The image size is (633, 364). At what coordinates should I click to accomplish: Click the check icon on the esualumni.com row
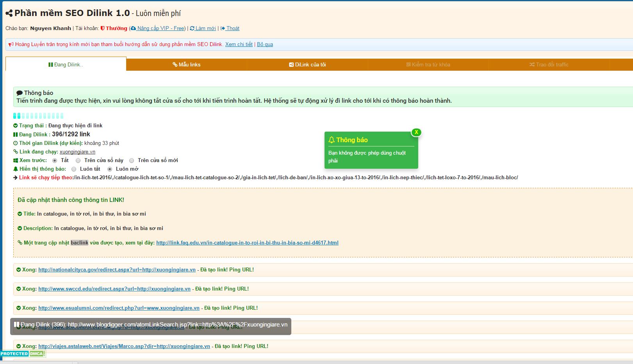point(19,308)
